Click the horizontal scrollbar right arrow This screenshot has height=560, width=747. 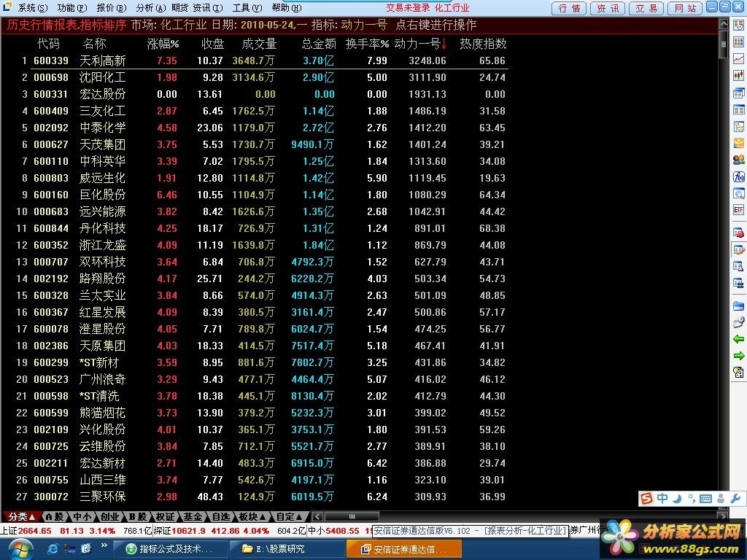pos(723,517)
